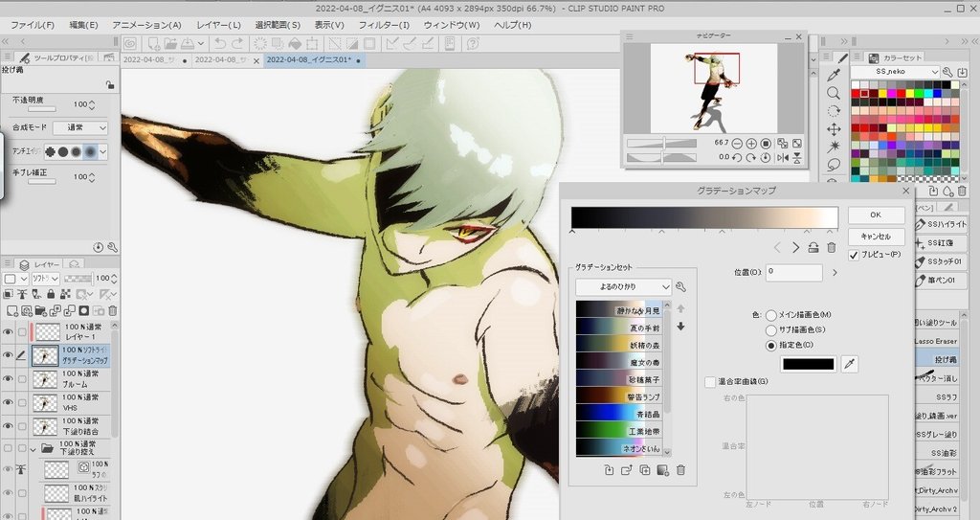
Task: Click the Save icon in the command bar
Action: click(x=187, y=44)
